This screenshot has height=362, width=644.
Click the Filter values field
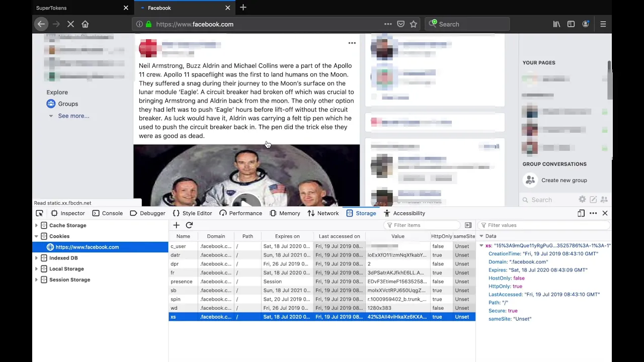click(543, 225)
